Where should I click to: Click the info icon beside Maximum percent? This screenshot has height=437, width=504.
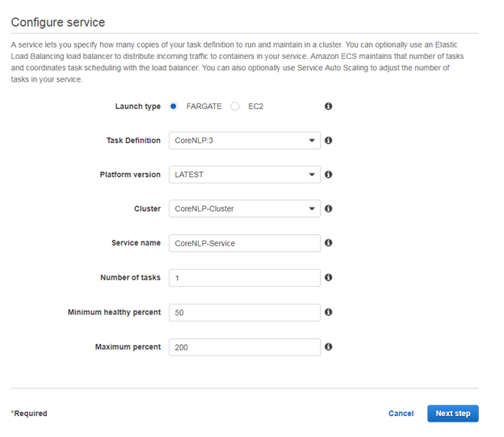[x=328, y=347]
